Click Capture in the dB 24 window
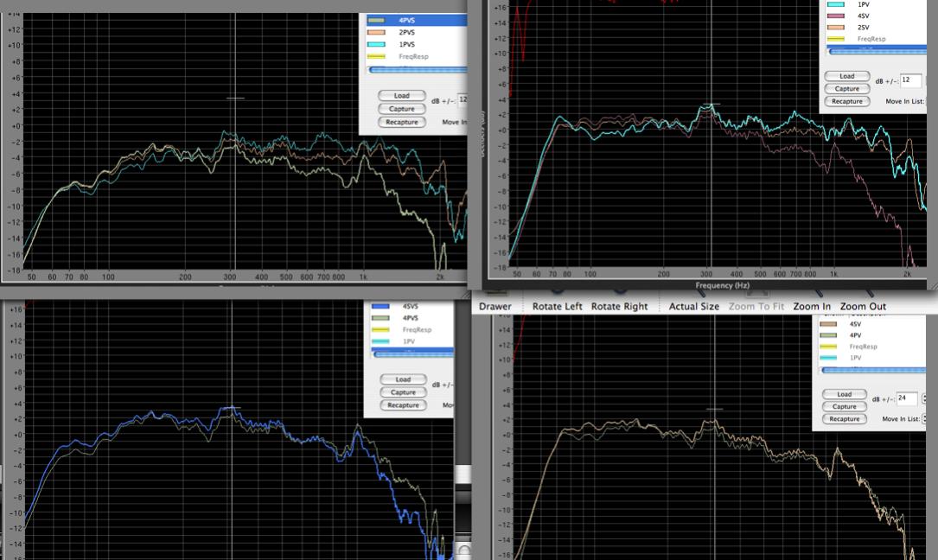 pyautogui.click(x=844, y=407)
